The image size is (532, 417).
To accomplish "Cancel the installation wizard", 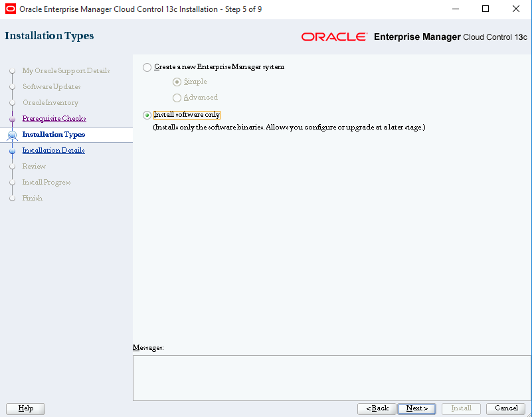I will 505,408.
